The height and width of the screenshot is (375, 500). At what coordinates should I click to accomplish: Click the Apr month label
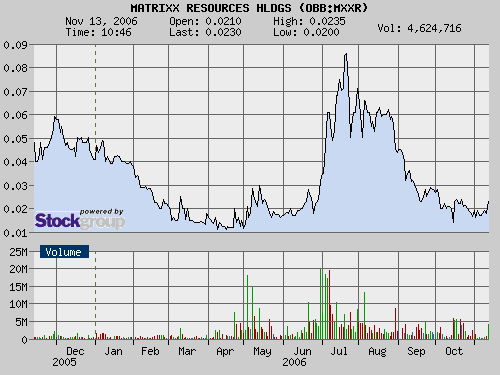225,351
